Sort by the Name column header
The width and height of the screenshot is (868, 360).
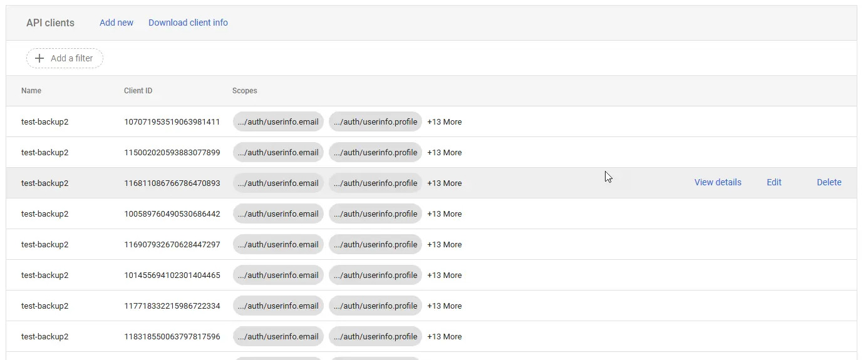coord(31,91)
